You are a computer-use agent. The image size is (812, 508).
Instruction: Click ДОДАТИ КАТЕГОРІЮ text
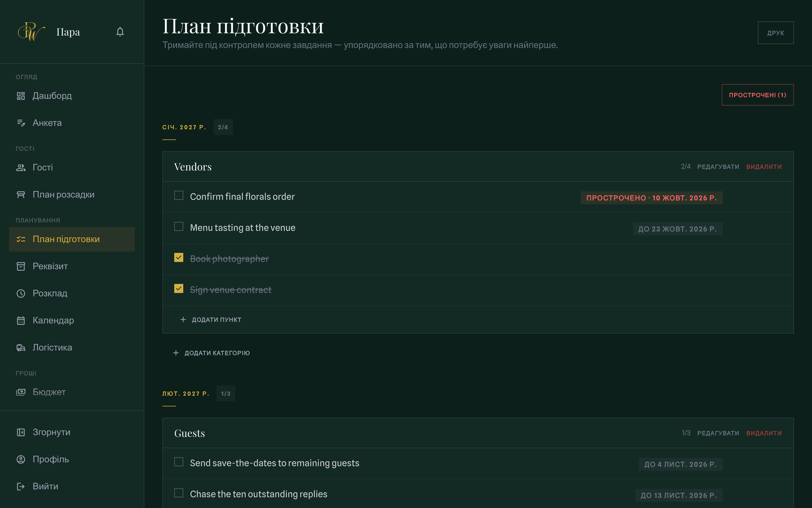(217, 353)
